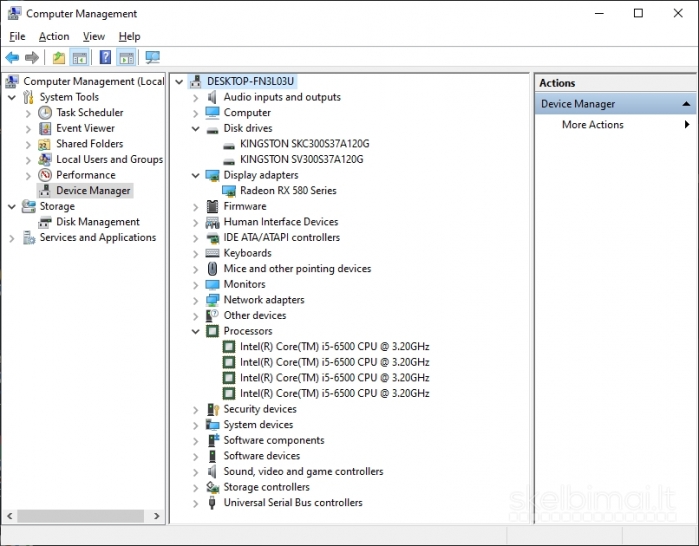Click the Scan for hardware changes monitor icon
The width and height of the screenshot is (699, 546).
[x=152, y=57]
